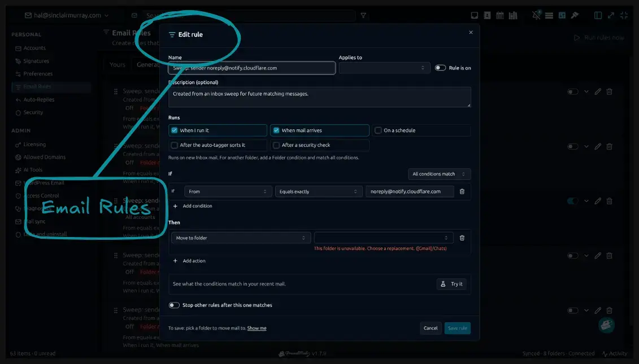Click the diagonal expand arrows icon

tap(611, 15)
